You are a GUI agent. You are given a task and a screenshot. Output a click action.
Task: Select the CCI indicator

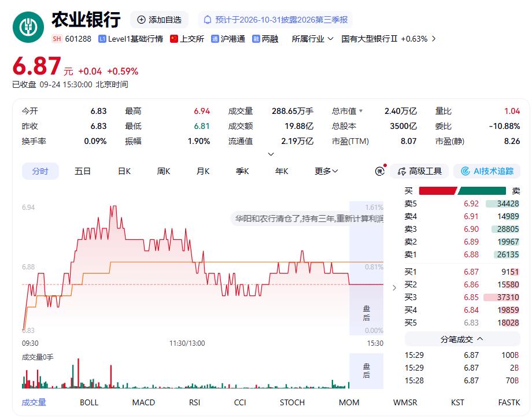tap(240, 402)
